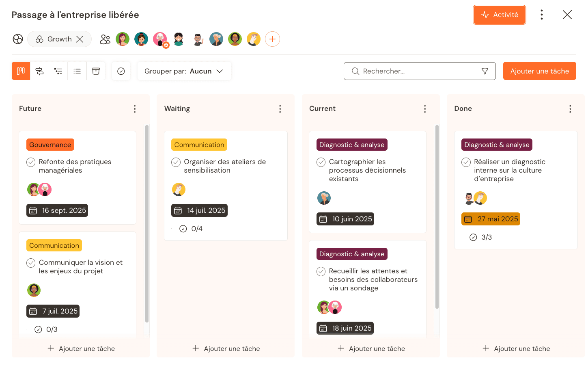Open the members management icon

tap(105, 39)
